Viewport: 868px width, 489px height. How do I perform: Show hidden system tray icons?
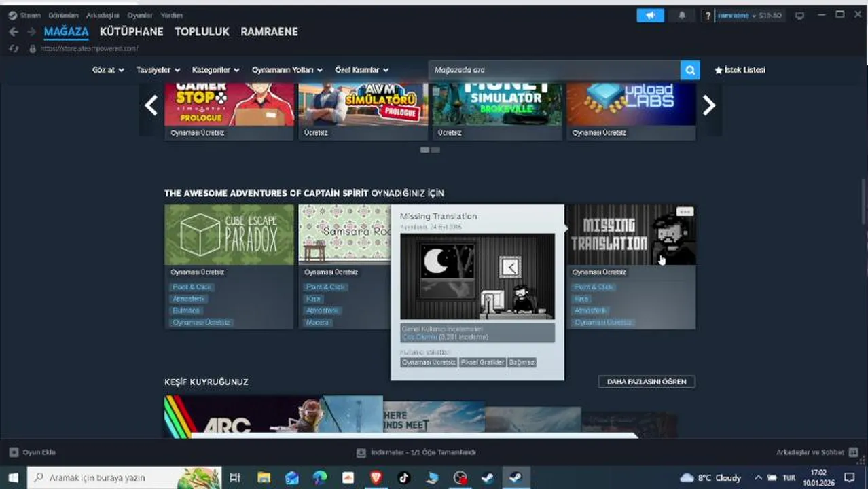point(758,477)
